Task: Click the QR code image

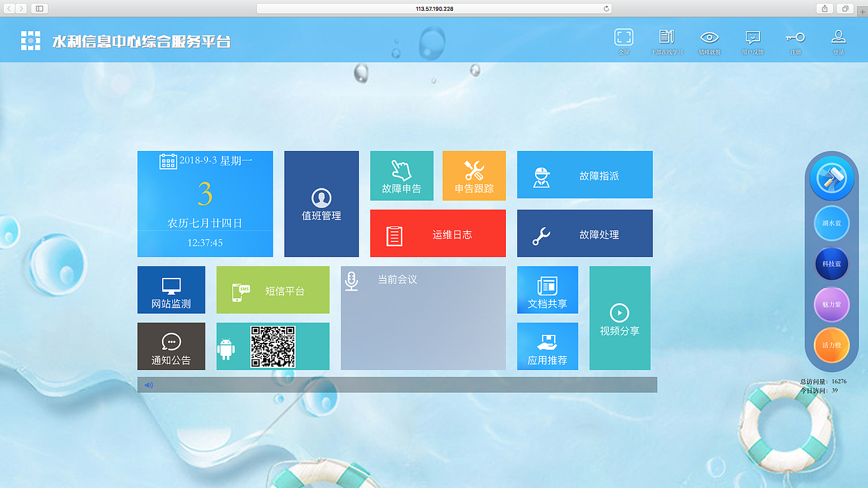Action: [273, 346]
